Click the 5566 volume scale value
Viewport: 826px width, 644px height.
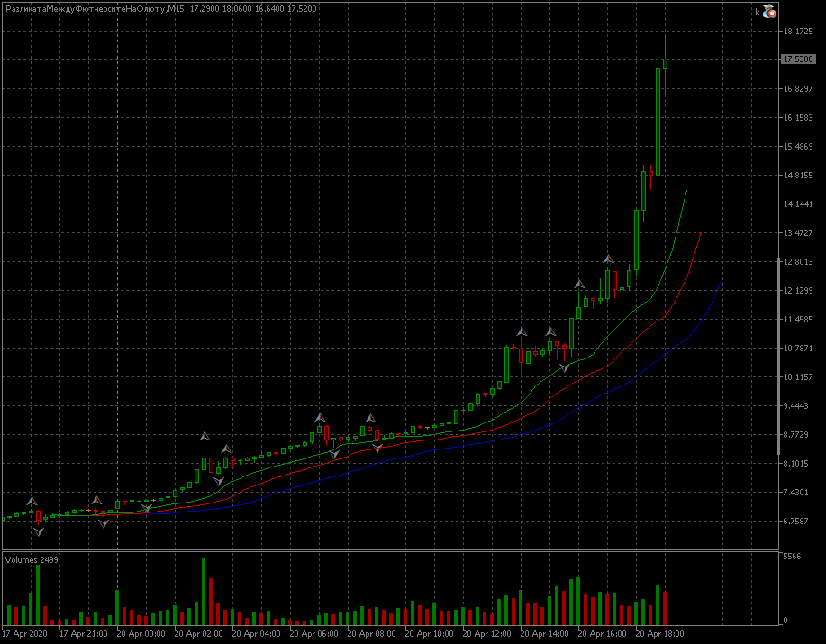tap(791, 558)
